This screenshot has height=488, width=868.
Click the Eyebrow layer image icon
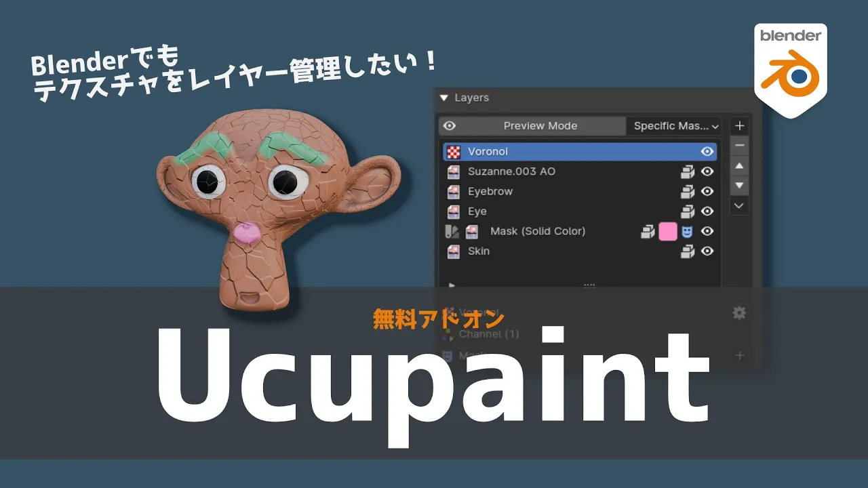pos(454,192)
